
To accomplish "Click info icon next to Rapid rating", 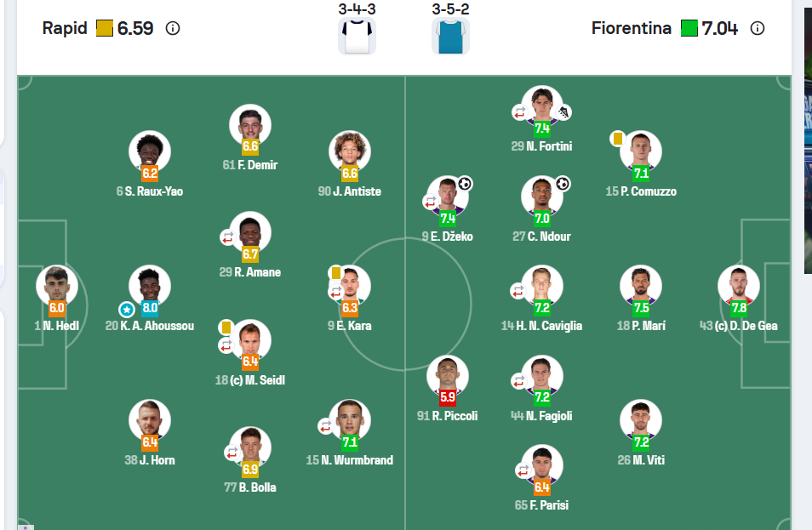I will (x=173, y=28).
